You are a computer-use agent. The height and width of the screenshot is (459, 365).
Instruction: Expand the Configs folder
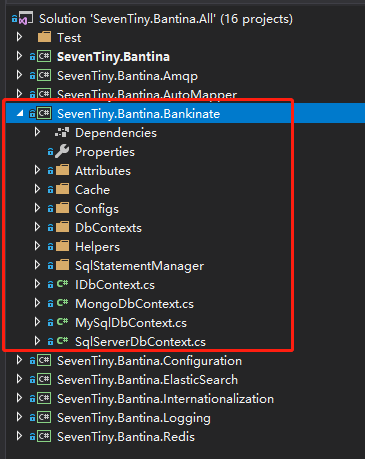coord(37,208)
